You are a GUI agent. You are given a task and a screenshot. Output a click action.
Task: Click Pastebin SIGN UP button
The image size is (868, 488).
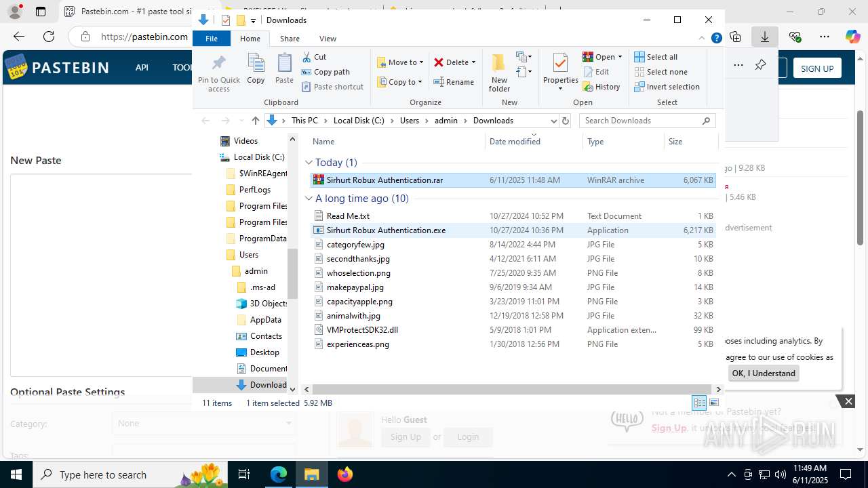817,68
